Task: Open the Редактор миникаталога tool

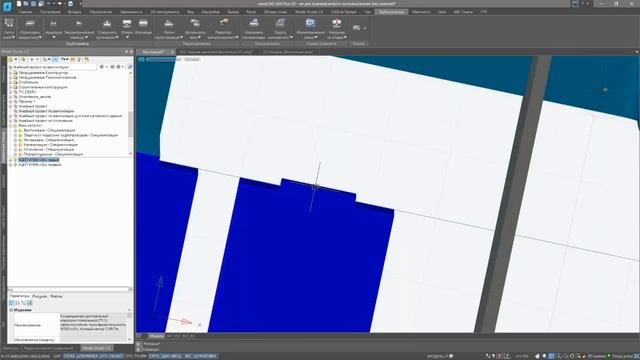Action: [223, 29]
